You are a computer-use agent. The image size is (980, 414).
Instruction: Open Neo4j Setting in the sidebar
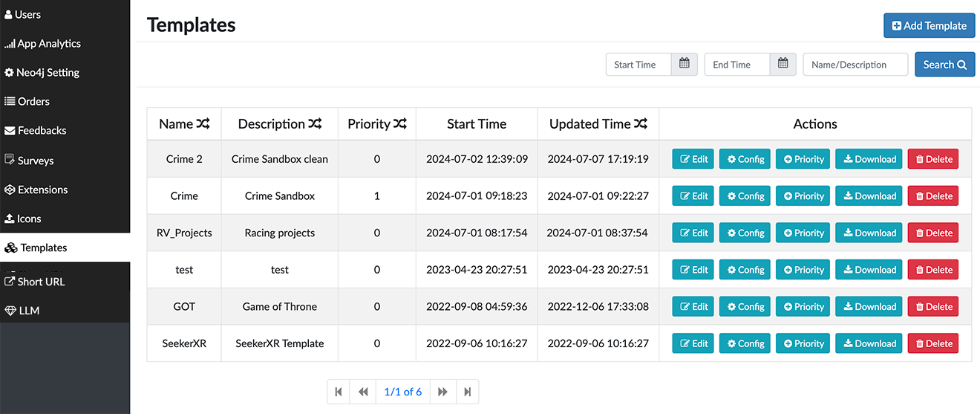[x=48, y=73]
